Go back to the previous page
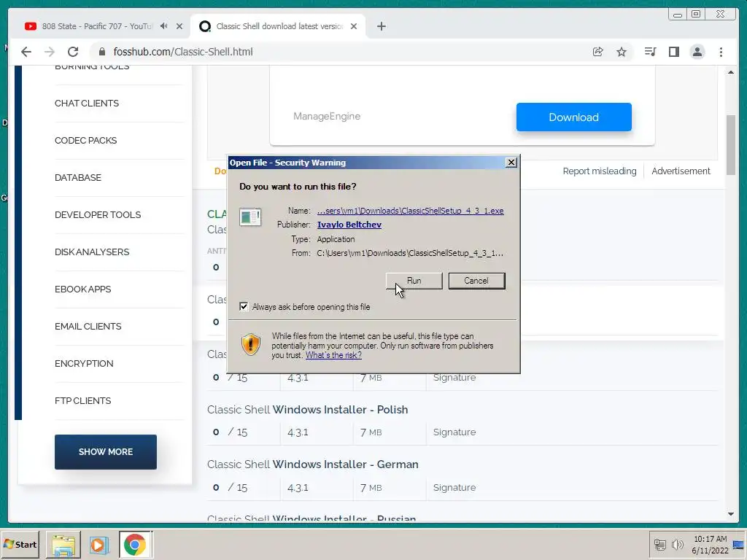Image resolution: width=747 pixels, height=560 pixels. pos(26,52)
